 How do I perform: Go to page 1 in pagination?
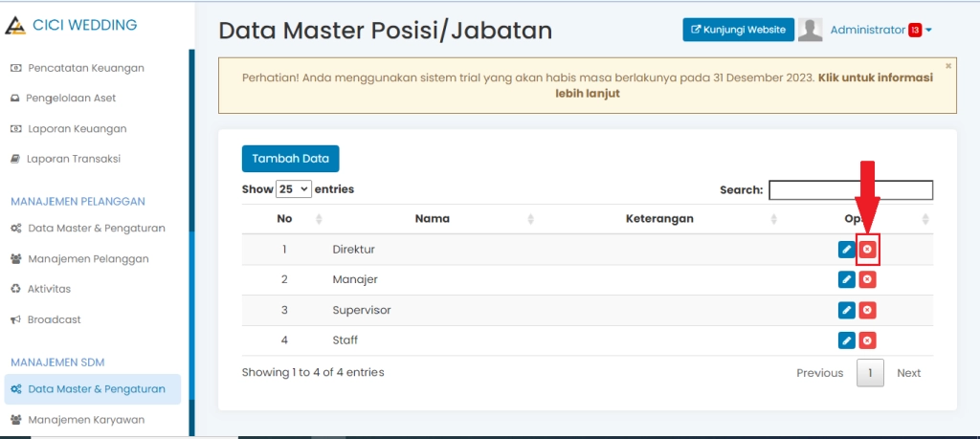coord(870,373)
